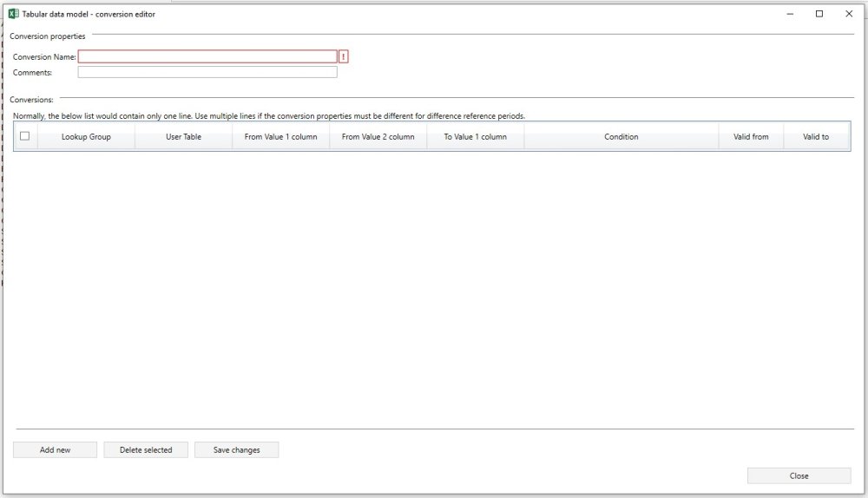Click the 'Normally, the below list' hint text

(x=269, y=116)
